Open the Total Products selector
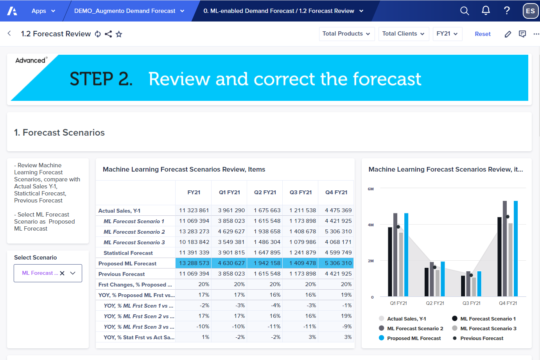This screenshot has height=360, width=540. (346, 34)
